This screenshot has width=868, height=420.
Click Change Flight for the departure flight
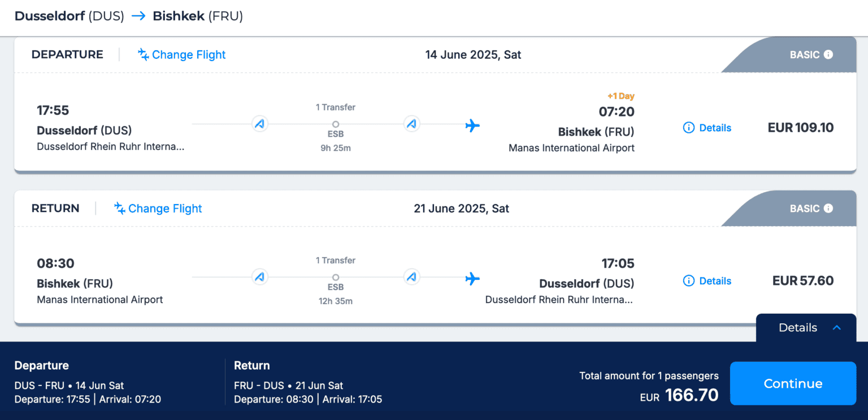pyautogui.click(x=188, y=55)
